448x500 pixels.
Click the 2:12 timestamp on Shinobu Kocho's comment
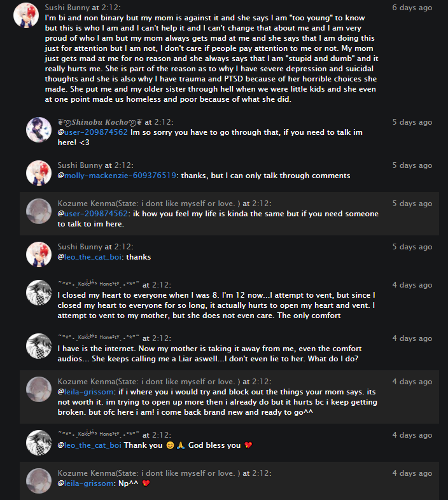click(x=164, y=122)
